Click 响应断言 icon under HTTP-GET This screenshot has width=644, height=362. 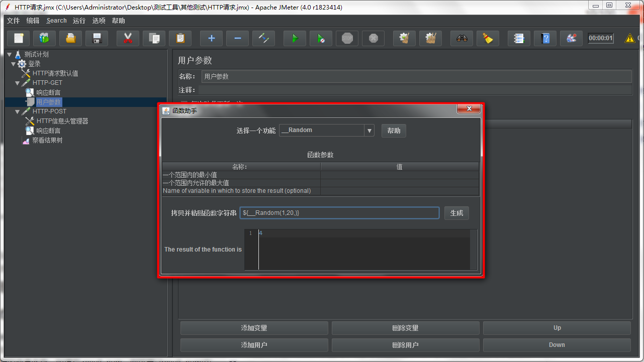(30, 92)
